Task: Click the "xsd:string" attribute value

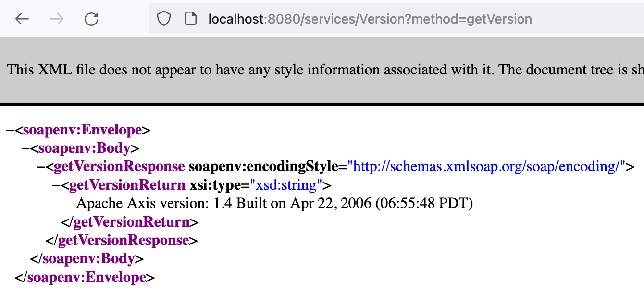Action: coord(286,185)
